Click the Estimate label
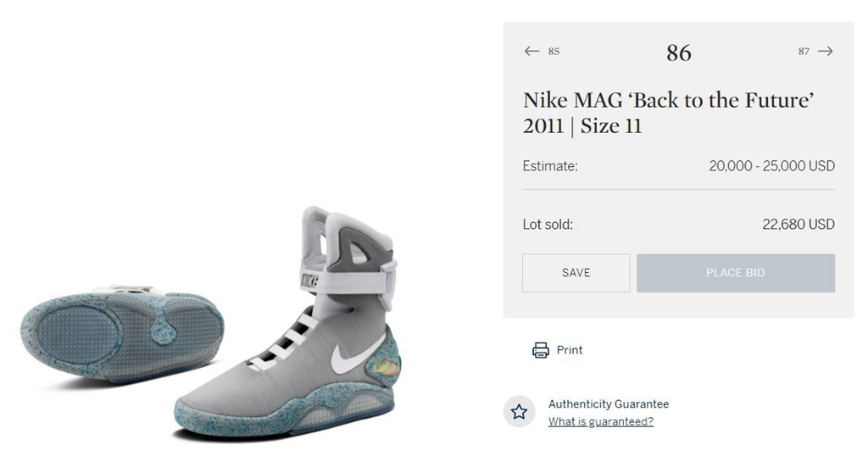Screen dimensions: 868x456 (550, 166)
